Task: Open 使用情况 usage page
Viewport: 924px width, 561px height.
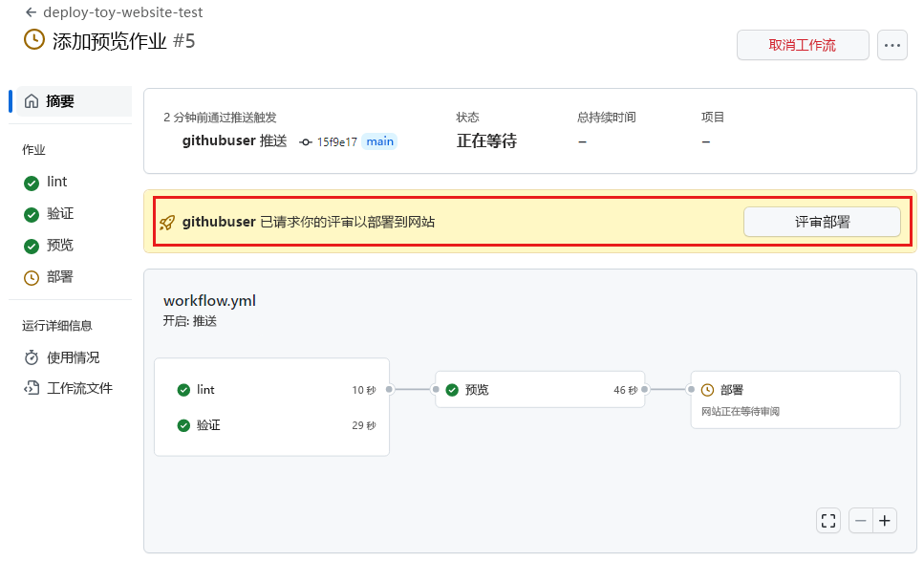Action: (73, 357)
